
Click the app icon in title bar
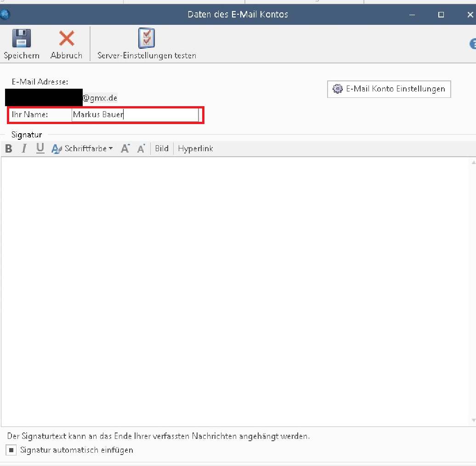(5, 14)
